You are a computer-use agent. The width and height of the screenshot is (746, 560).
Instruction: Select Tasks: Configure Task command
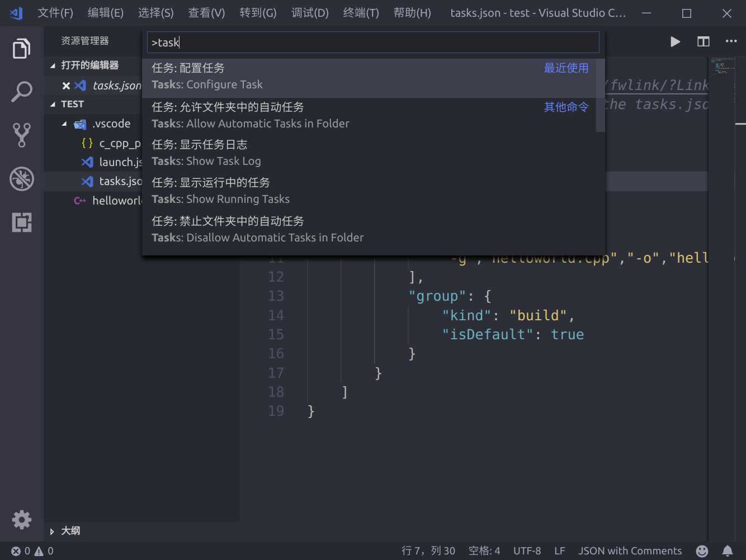369,77
